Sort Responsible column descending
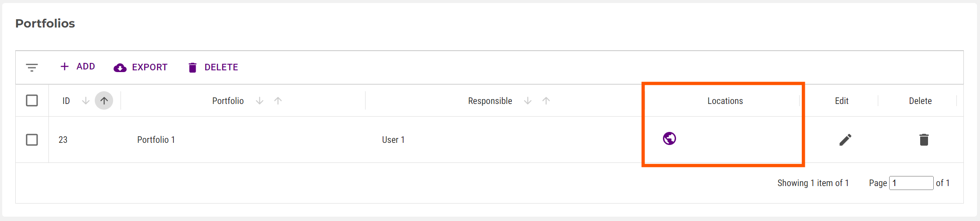This screenshot has width=980, height=221. [528, 101]
